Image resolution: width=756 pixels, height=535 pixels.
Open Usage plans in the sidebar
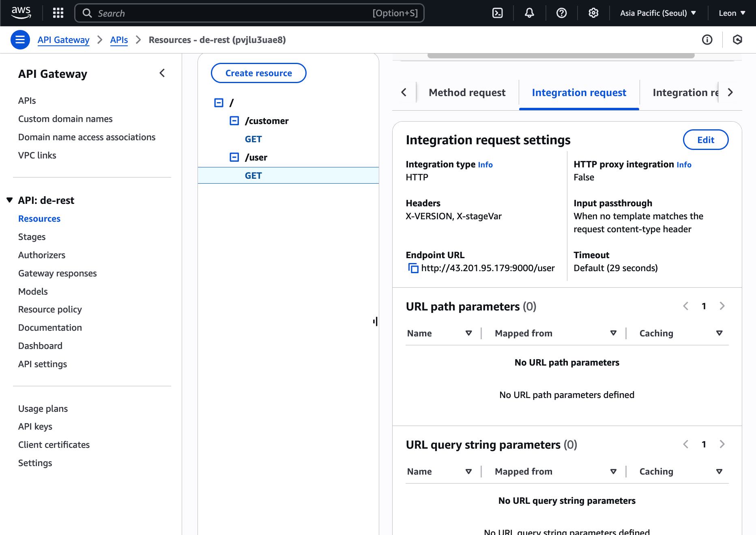43,409
